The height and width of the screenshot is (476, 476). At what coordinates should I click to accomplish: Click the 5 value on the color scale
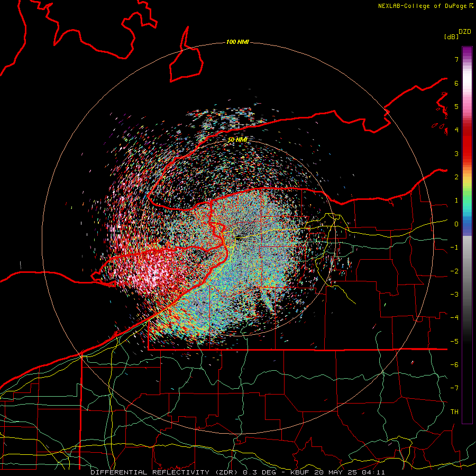click(x=456, y=106)
